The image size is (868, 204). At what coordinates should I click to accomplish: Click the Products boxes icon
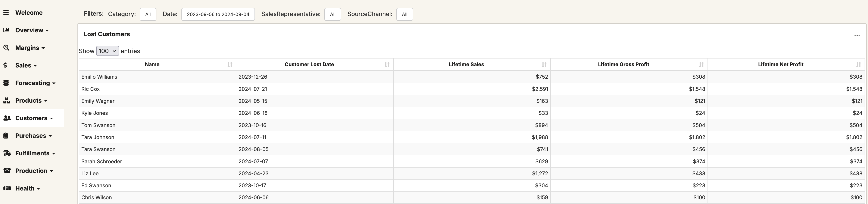coord(6,101)
